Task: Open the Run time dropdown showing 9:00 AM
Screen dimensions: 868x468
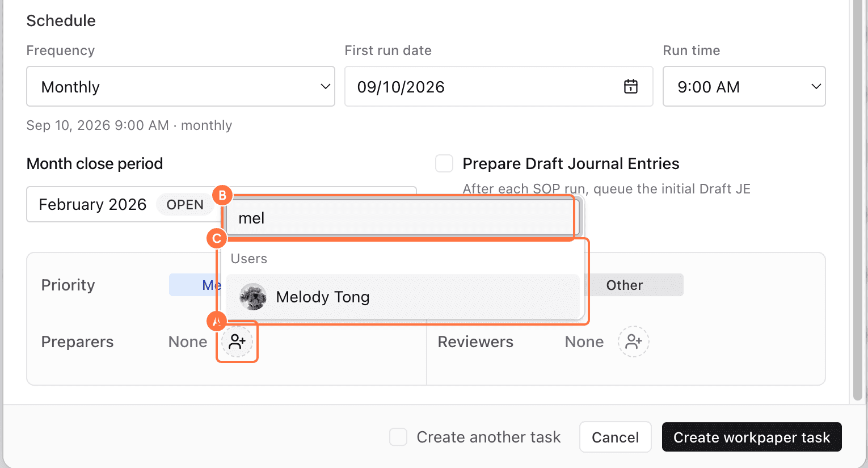Action: coord(744,86)
